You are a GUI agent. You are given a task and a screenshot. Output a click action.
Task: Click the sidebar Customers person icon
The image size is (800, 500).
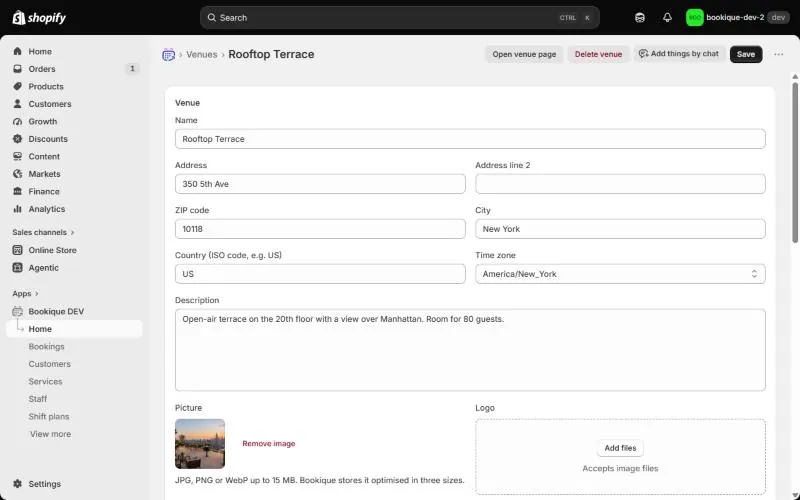(18, 104)
